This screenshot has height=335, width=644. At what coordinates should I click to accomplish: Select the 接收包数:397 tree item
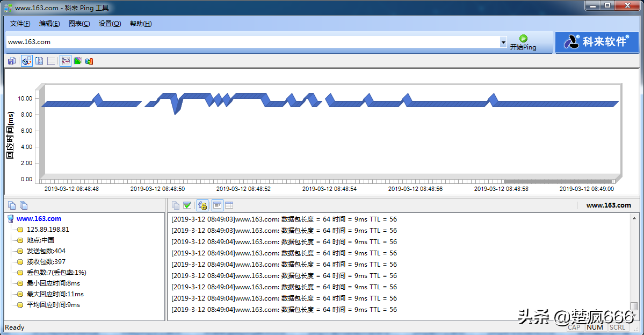pos(46,261)
